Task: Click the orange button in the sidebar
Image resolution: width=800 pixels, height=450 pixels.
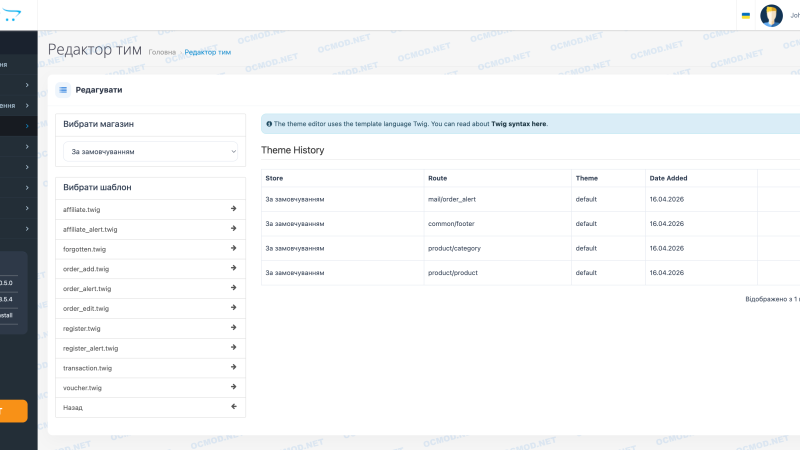Action: tap(13, 411)
